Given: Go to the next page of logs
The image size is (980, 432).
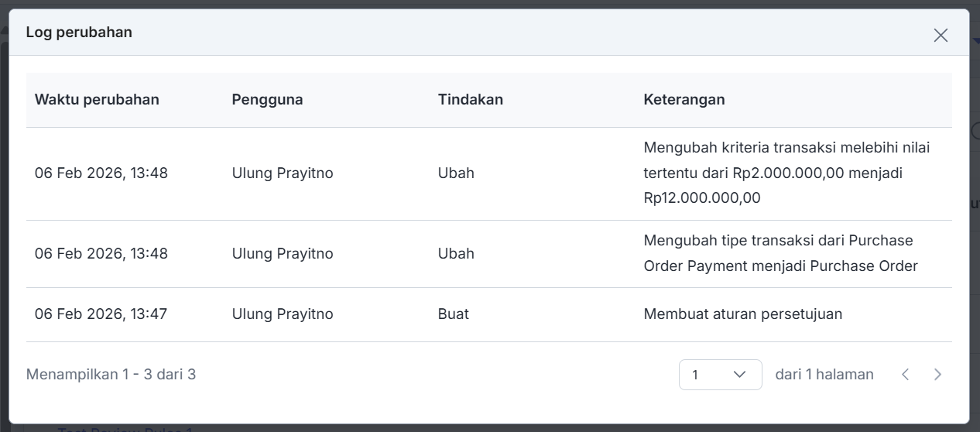Looking at the screenshot, I should coord(937,375).
